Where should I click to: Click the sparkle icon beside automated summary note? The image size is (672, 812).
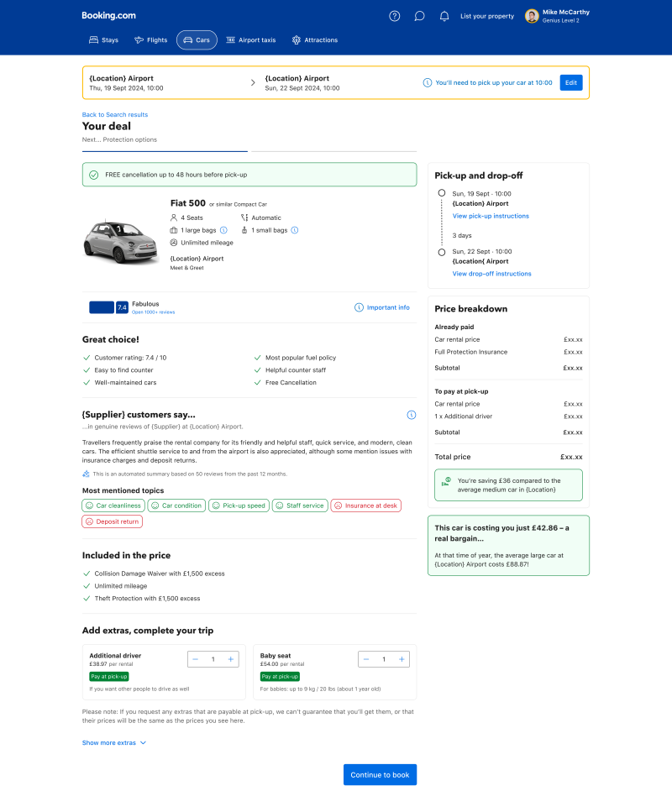point(86,474)
